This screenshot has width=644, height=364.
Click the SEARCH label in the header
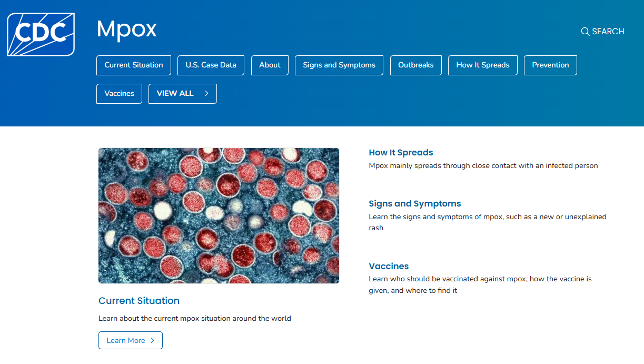[x=608, y=32]
